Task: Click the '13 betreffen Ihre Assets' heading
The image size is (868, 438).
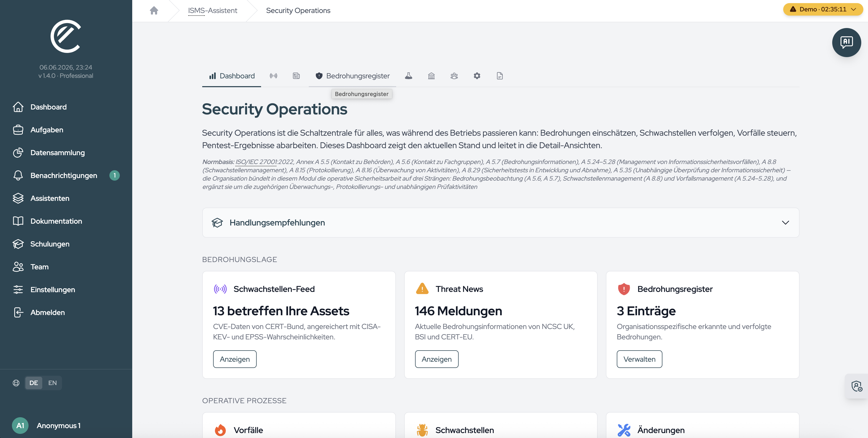Action: point(281,311)
